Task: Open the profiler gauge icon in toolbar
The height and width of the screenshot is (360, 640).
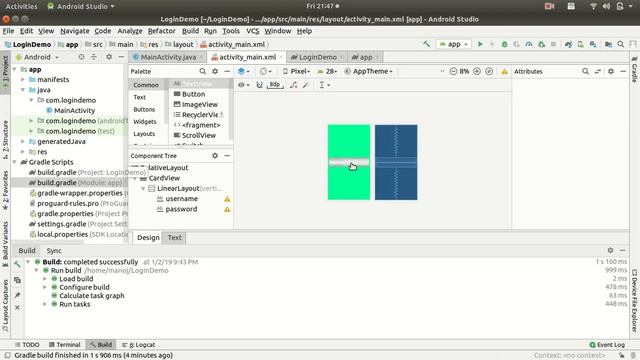Action: click(529, 44)
